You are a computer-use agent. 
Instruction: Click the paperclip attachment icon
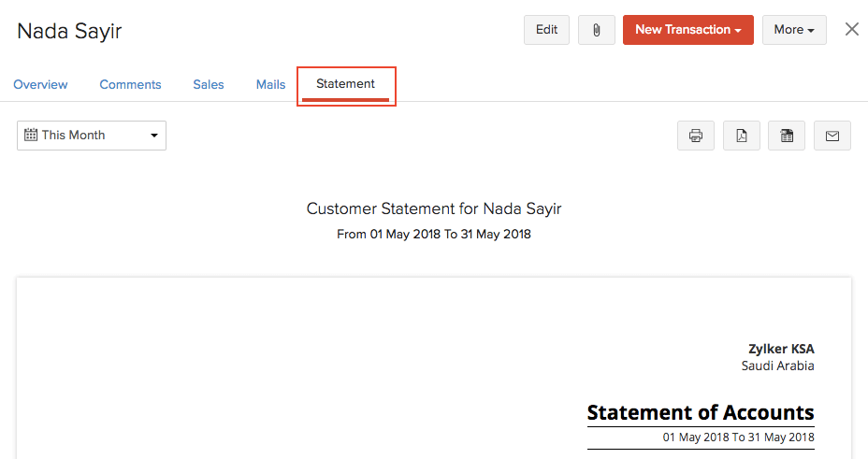tap(596, 30)
